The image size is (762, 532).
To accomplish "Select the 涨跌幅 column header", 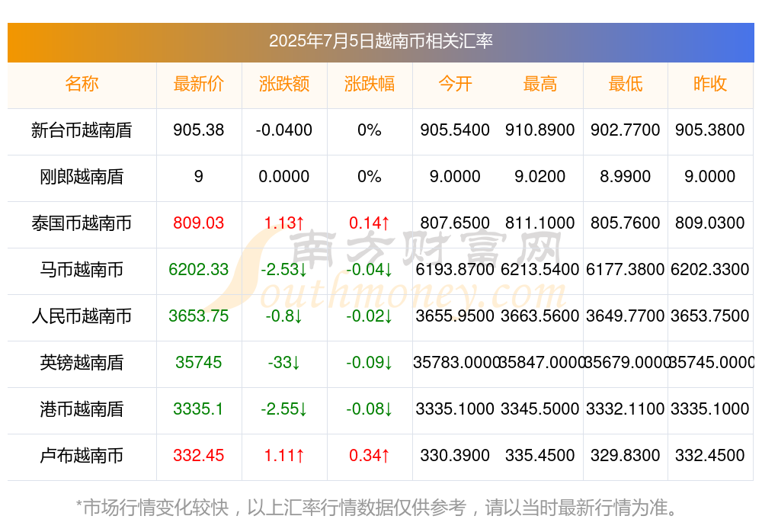I will coord(370,84).
